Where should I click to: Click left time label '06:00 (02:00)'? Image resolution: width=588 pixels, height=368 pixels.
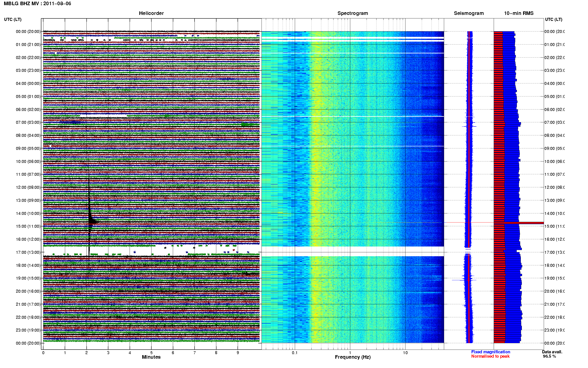[28, 109]
